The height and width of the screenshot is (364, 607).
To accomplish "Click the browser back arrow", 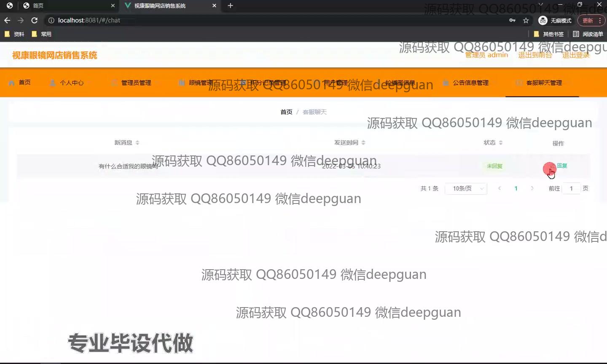I will point(7,20).
